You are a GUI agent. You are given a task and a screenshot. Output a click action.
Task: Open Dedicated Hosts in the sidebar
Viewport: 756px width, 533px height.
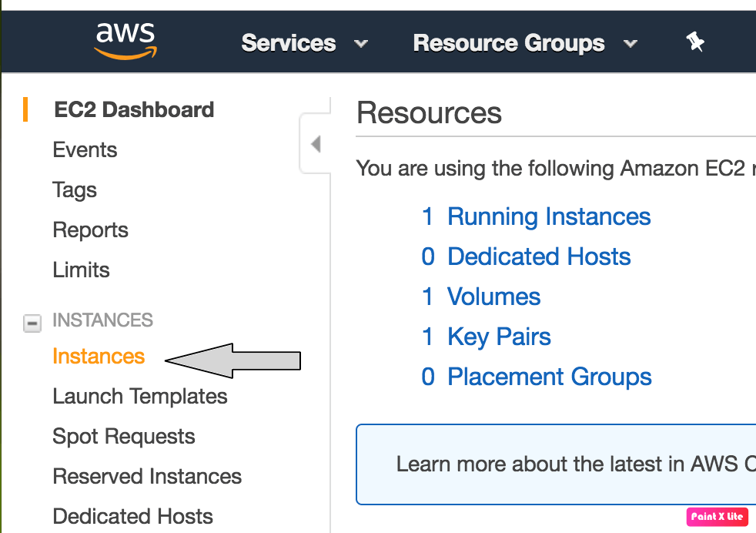133,517
